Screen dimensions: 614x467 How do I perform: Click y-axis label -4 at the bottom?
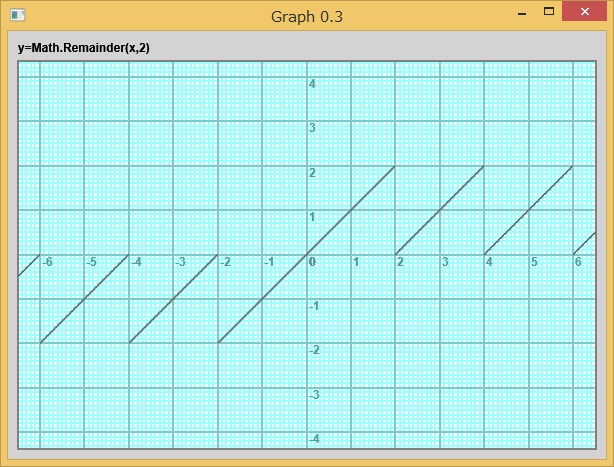314,439
